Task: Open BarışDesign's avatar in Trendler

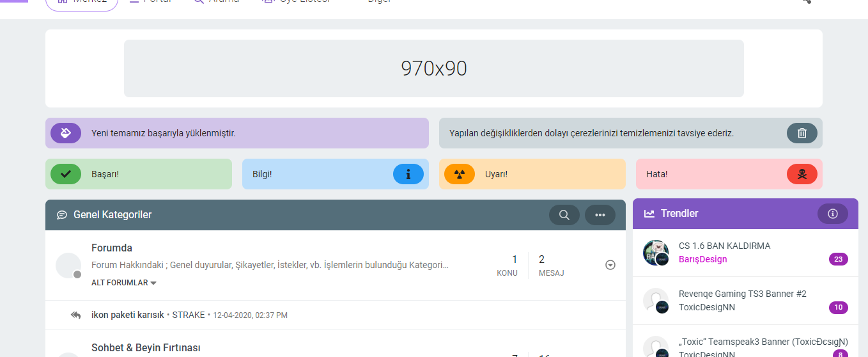Action: 656,253
